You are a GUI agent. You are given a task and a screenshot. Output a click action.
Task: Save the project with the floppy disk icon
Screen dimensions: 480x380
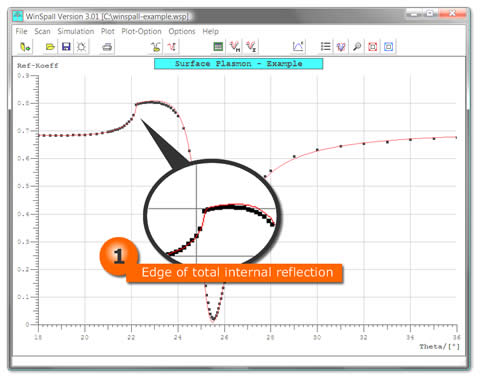click(x=66, y=47)
